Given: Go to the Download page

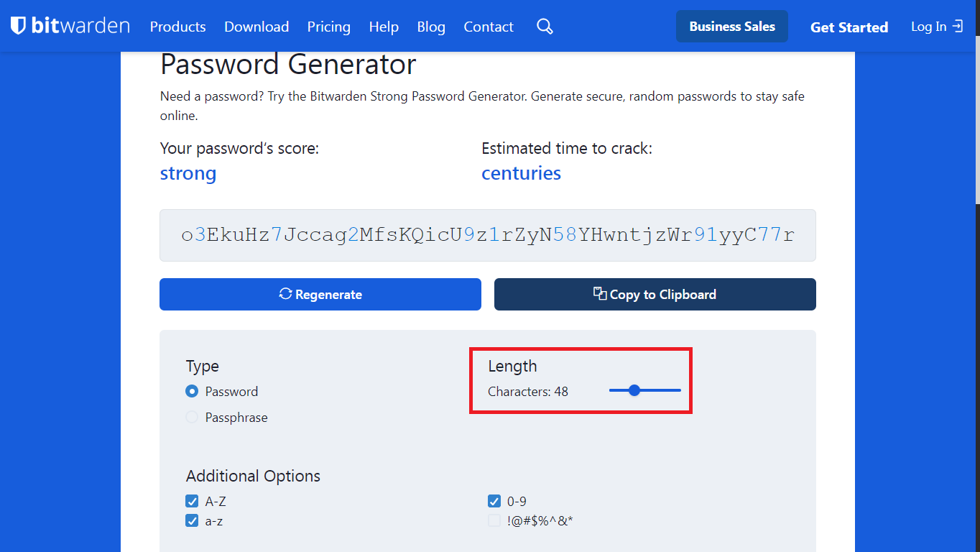Looking at the screenshot, I should [256, 27].
